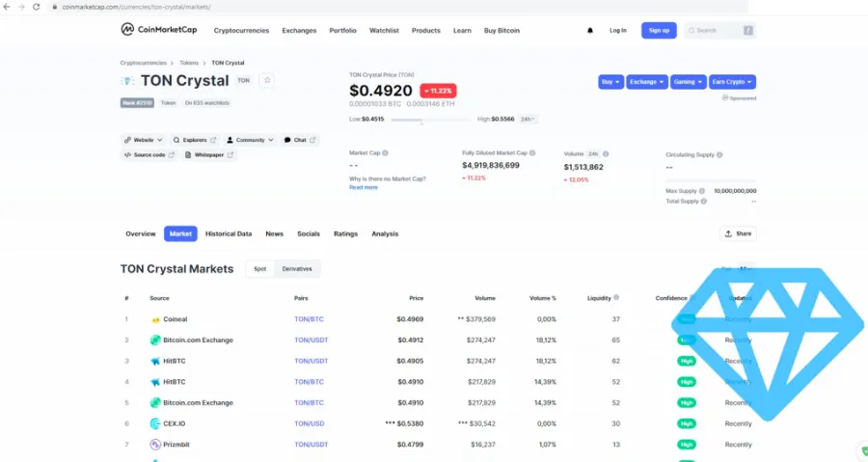Click the Liquidity column info icon
This screenshot has height=462, width=868.
point(616,298)
